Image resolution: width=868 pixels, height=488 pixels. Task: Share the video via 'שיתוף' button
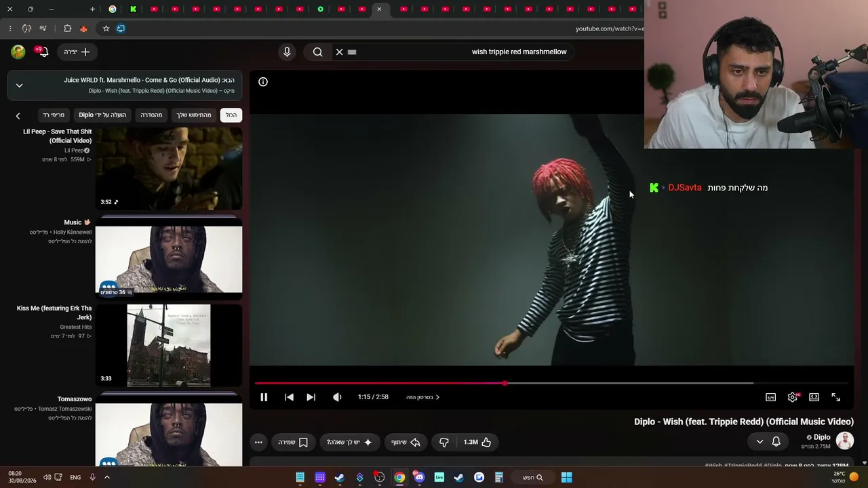coord(406,442)
